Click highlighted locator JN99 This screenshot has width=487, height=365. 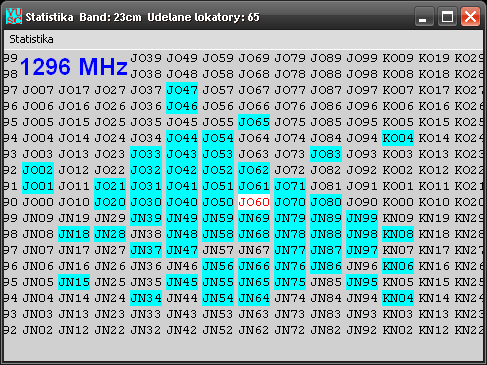(362, 218)
